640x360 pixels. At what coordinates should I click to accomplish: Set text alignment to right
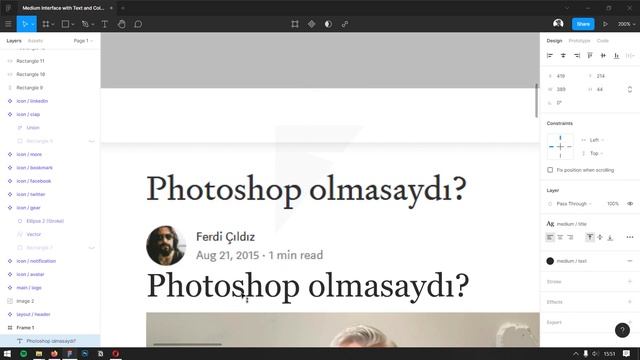(570, 237)
